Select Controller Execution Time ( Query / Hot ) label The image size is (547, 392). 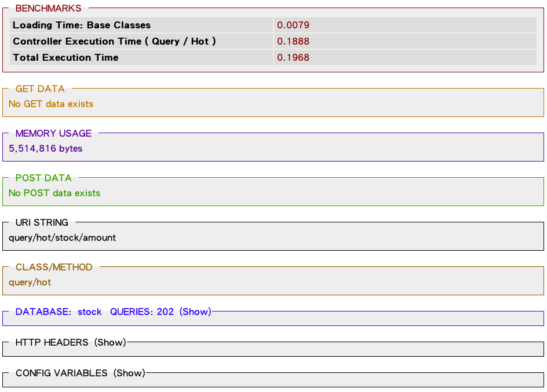[114, 41]
